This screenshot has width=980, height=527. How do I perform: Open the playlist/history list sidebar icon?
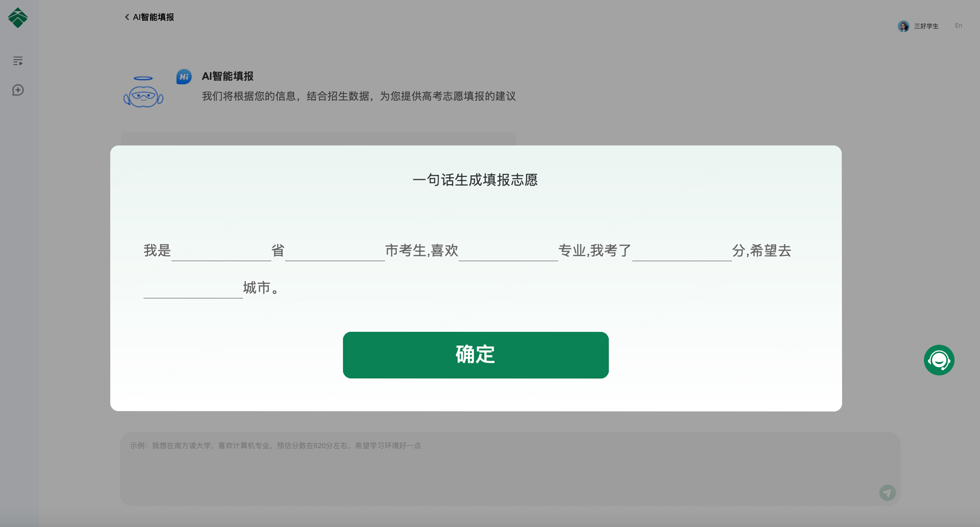click(18, 61)
